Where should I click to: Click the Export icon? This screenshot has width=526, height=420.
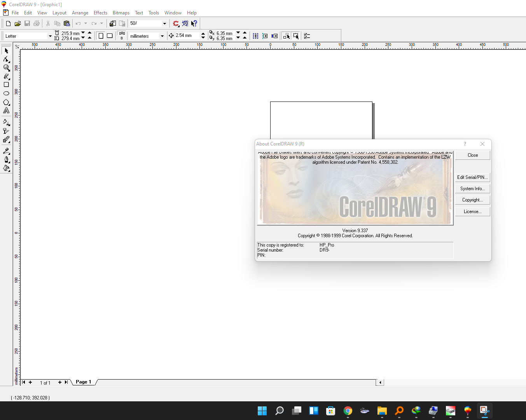click(122, 23)
